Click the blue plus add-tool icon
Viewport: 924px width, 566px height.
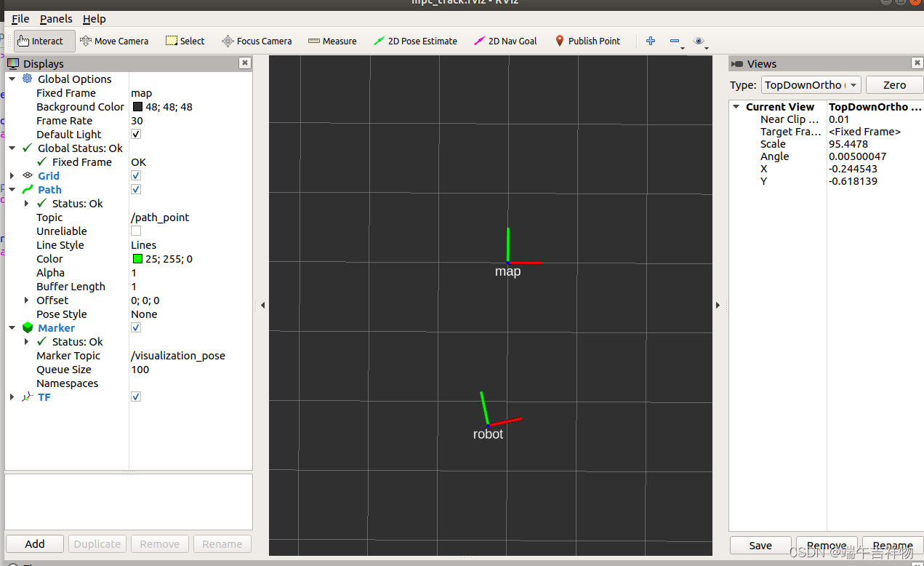[x=651, y=41]
